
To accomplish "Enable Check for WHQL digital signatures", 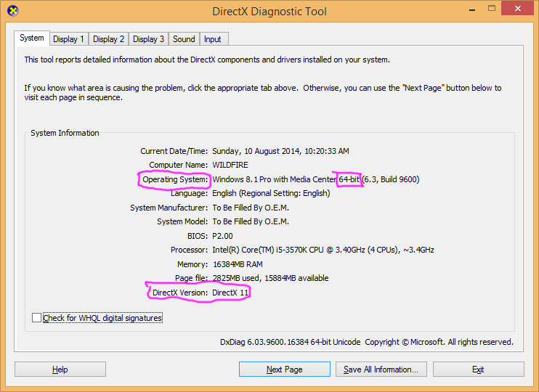I will (x=37, y=318).
